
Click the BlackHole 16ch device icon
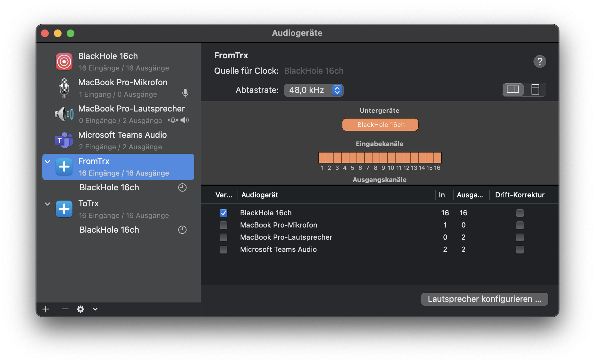click(x=64, y=62)
